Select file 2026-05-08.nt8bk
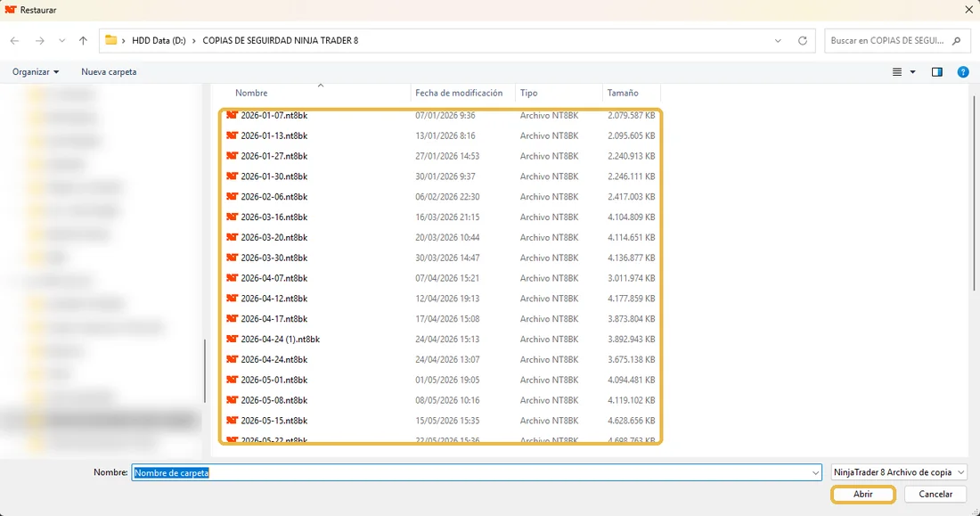 (x=274, y=399)
